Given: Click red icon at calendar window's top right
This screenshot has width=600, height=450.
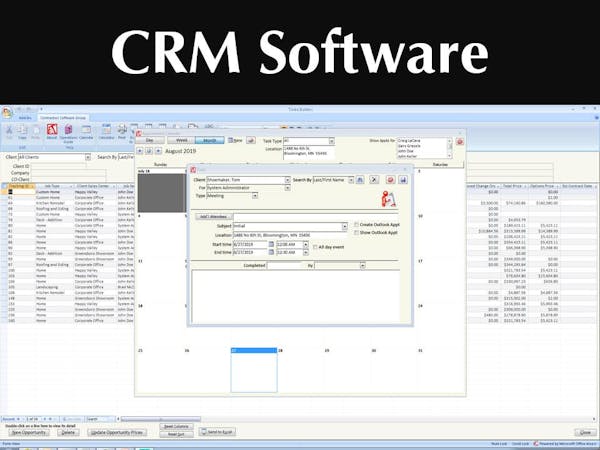Looking at the screenshot, I should [460, 142].
